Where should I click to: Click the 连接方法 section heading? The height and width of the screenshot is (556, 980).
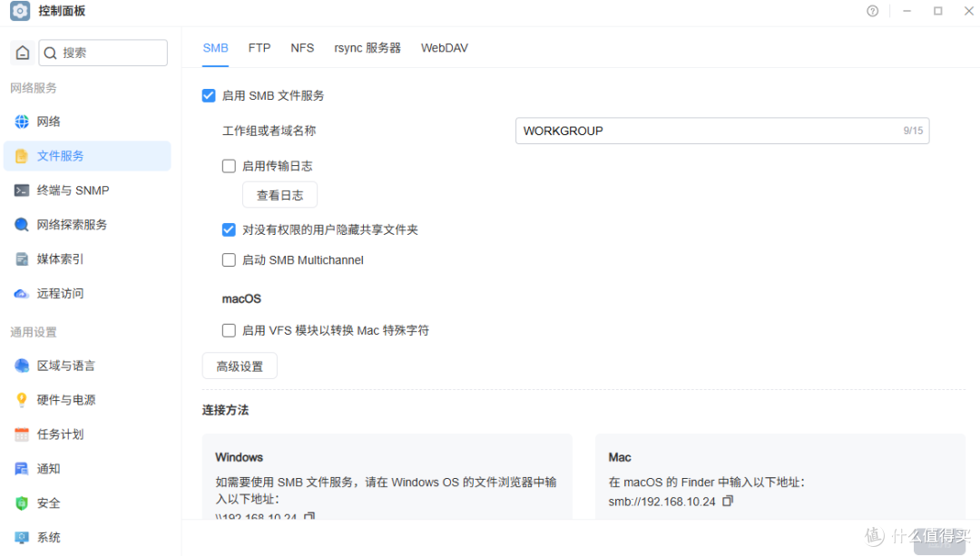coord(225,410)
